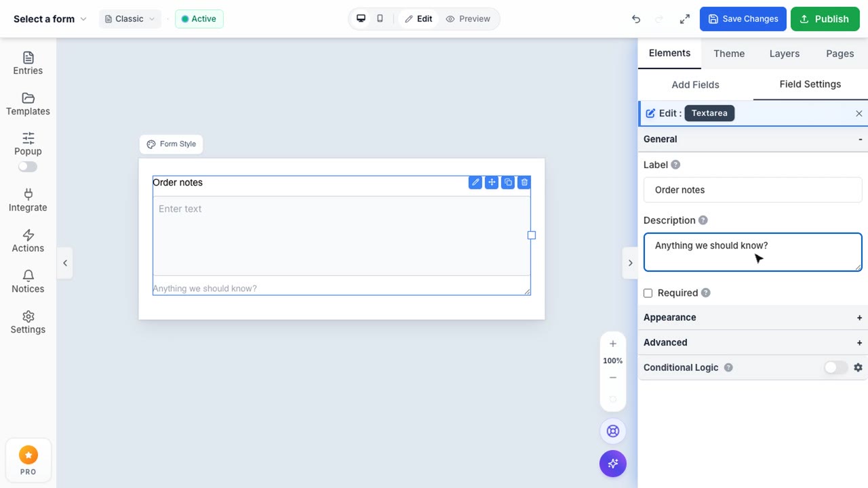Zoom in on the canvas
Viewport: 868px width, 488px height.
pos(613,344)
